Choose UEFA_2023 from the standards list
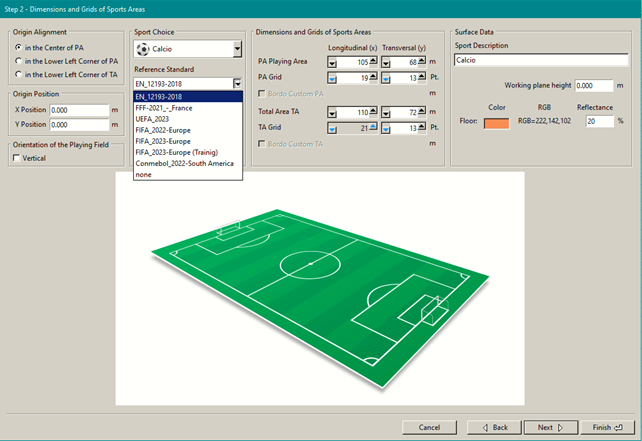The image size is (642, 441). tap(153, 119)
